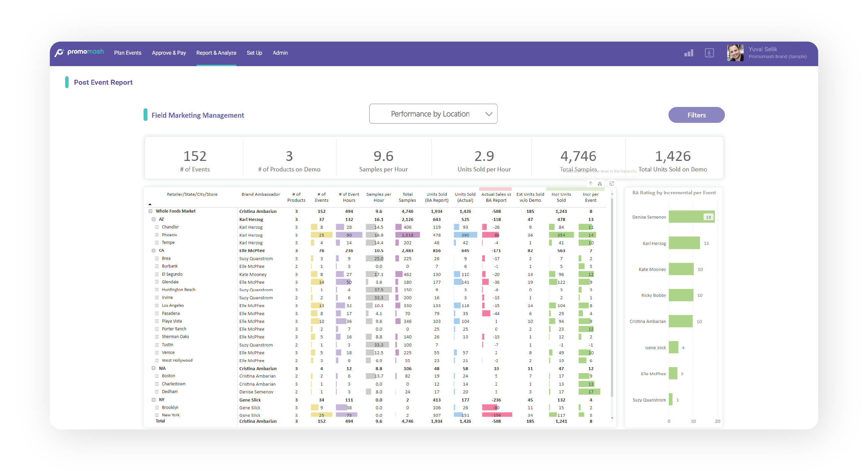Open the Admin menu item

pos(280,53)
